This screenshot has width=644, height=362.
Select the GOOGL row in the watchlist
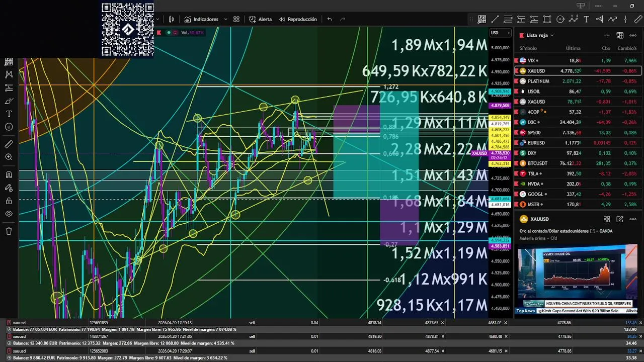pyautogui.click(x=578, y=194)
